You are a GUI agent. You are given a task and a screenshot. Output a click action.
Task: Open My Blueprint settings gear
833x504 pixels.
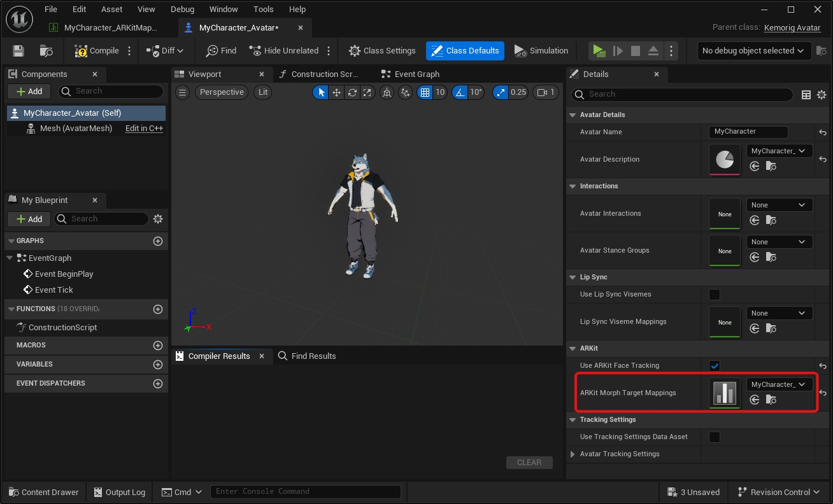158,219
